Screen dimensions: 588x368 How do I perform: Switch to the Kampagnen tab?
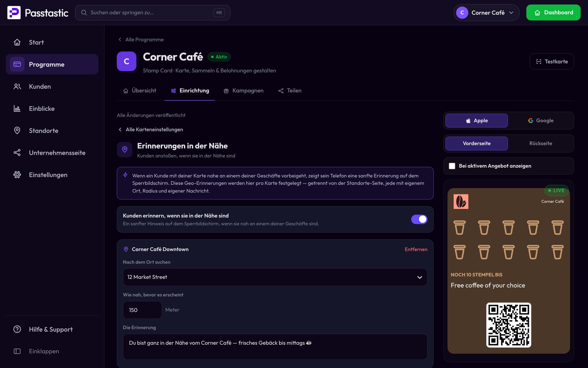click(243, 91)
